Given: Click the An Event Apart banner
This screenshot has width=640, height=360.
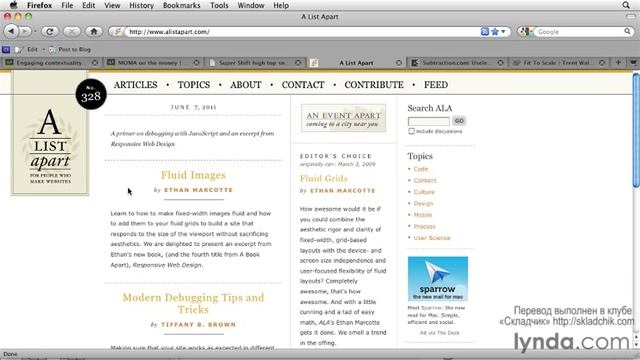Looking at the screenshot, I should click(x=343, y=118).
